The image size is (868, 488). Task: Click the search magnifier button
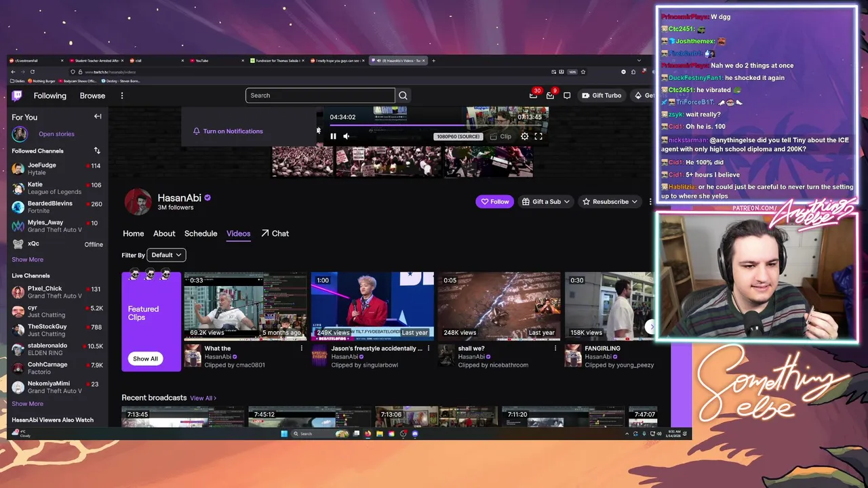403,96
